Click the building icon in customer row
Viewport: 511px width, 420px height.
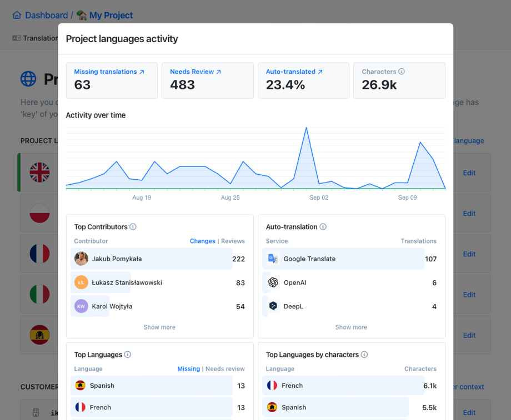[36, 413]
